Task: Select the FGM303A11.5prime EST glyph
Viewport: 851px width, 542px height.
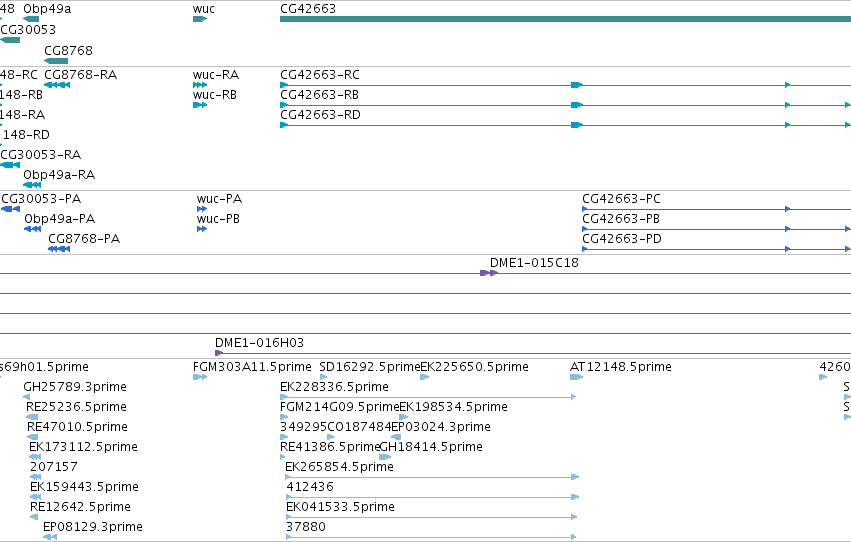Action: [x=200, y=377]
